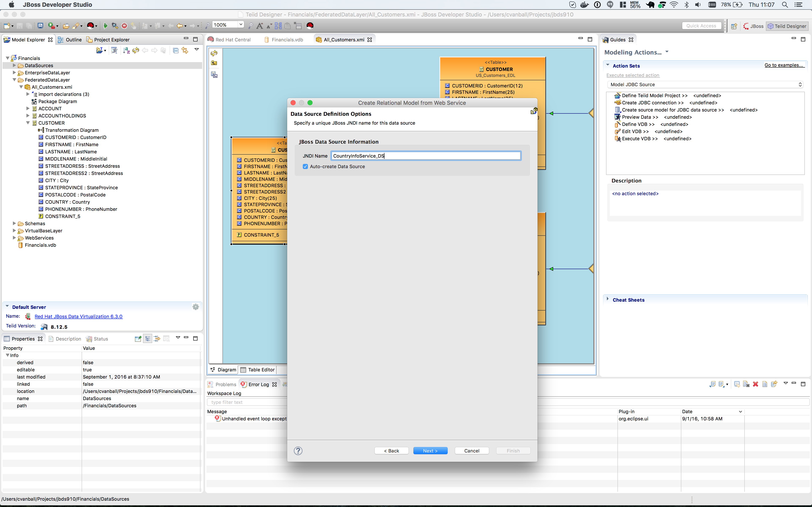
Task: Uncheck Auto-create Data Source checkbox
Action: pos(305,167)
